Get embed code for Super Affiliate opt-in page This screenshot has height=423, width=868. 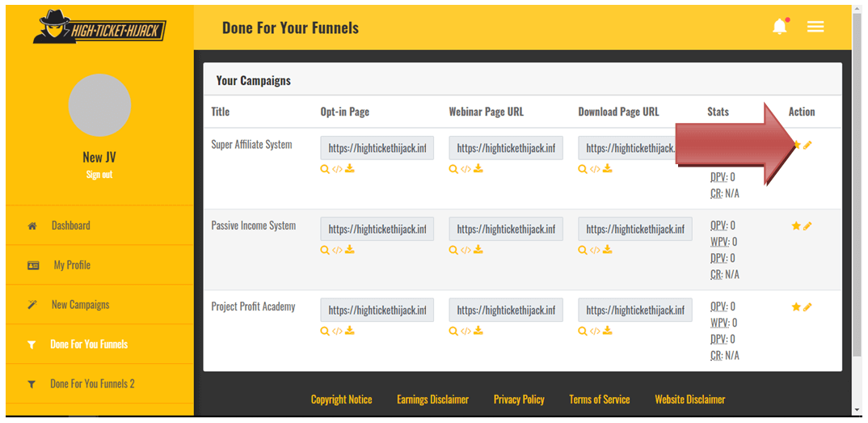337,169
